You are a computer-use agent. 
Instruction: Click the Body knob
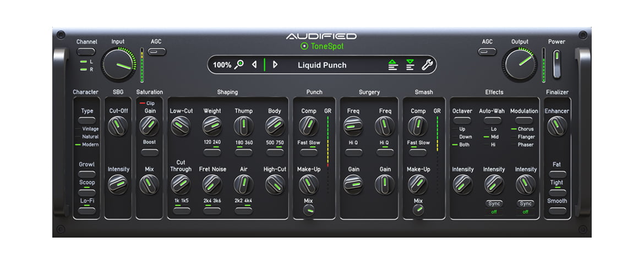(x=275, y=125)
